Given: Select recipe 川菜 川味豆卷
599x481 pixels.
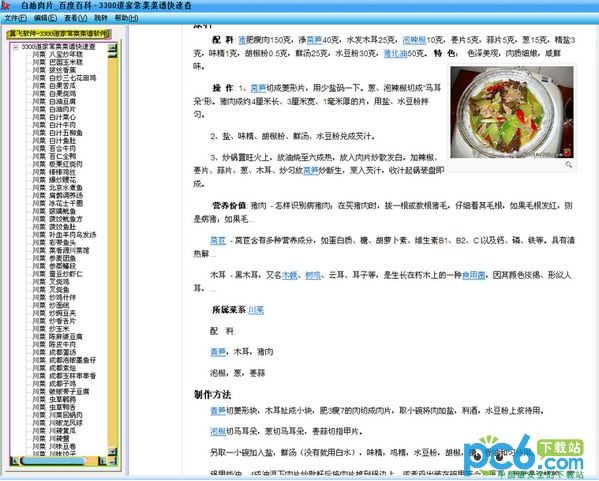Looking at the screenshot, I should 54,446.
